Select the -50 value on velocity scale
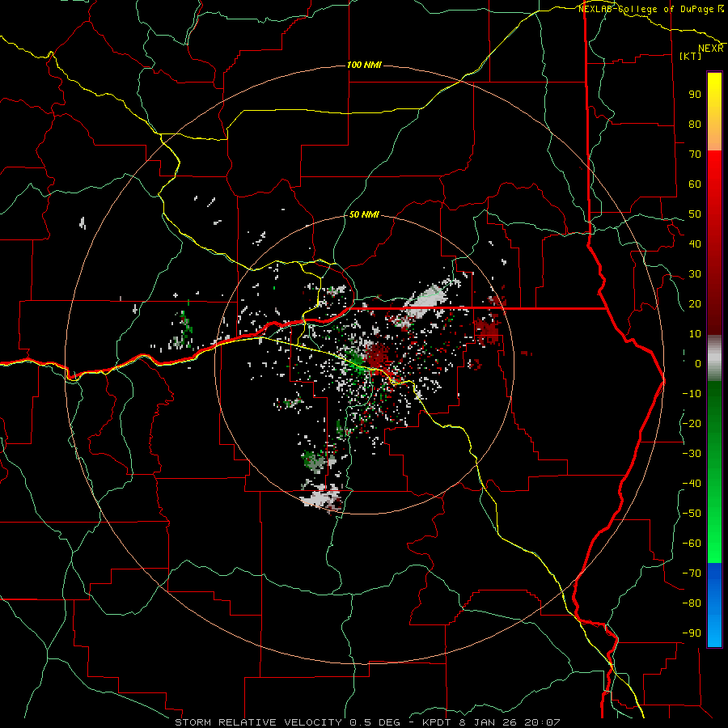728x728 pixels. click(x=692, y=514)
